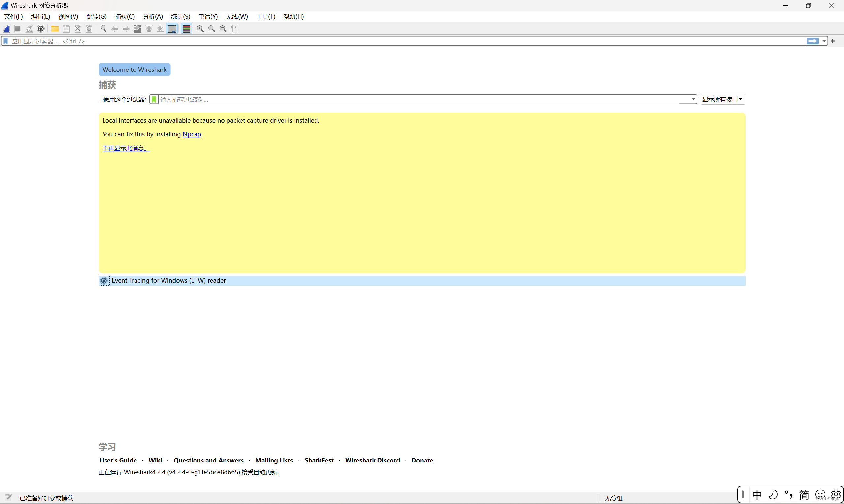Click the 无分组 status bar text
844x504 pixels.
tap(614, 498)
